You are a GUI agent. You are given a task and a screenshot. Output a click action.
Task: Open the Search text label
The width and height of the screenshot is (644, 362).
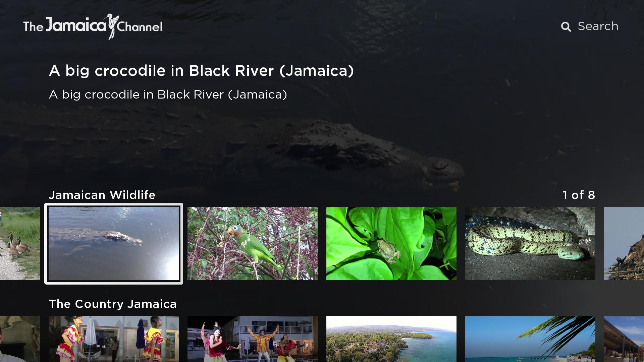(598, 26)
